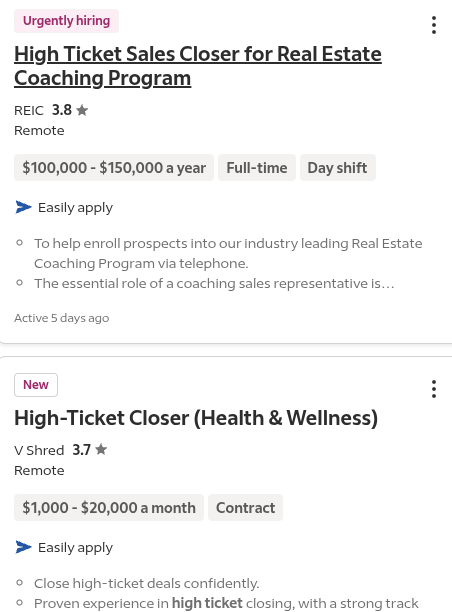Click the New badge
This screenshot has height=612, width=452.
click(x=36, y=385)
